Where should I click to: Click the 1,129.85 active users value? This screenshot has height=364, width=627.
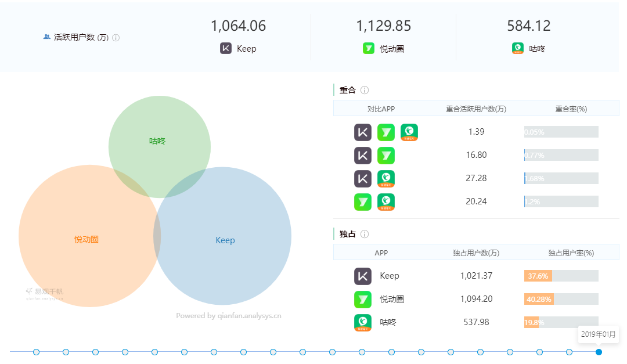point(384,26)
